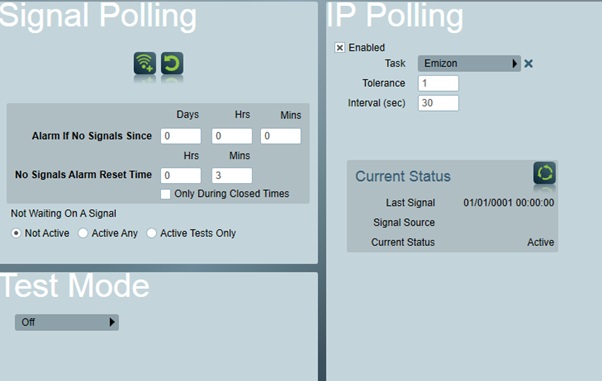Click Hrs field in Alarm If No Signals row
The height and width of the screenshot is (381, 602).
coord(232,136)
